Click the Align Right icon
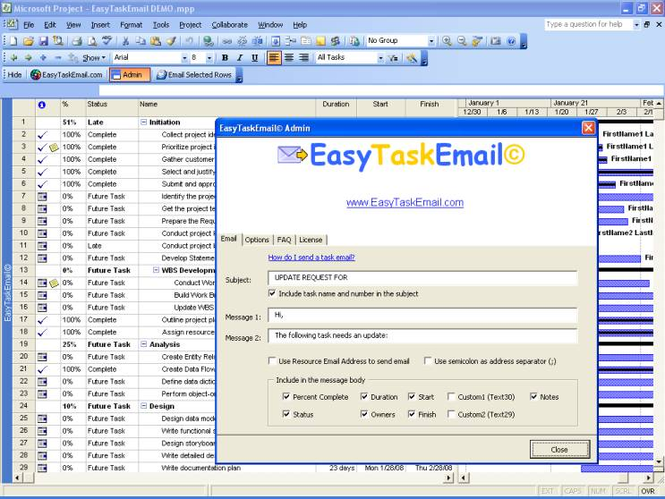 coord(304,58)
